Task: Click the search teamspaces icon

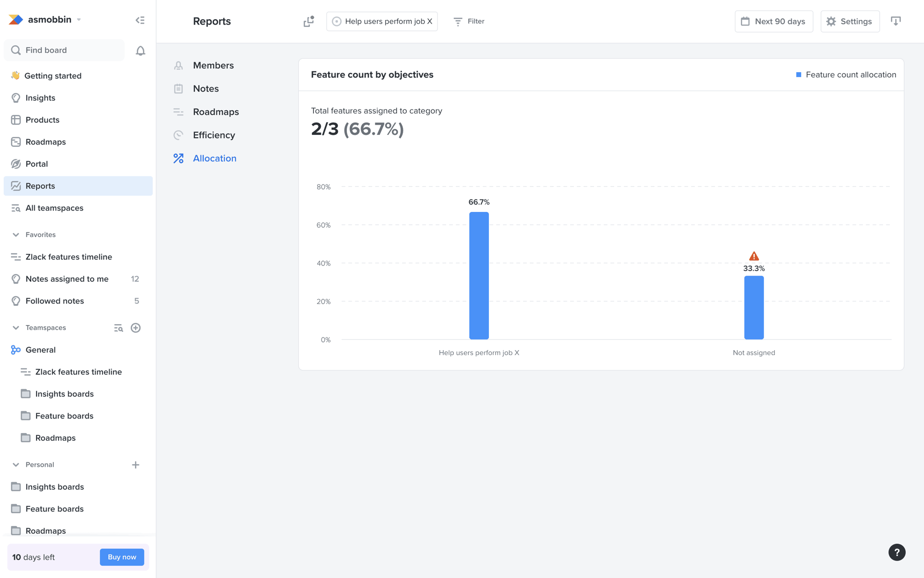Action: (118, 328)
